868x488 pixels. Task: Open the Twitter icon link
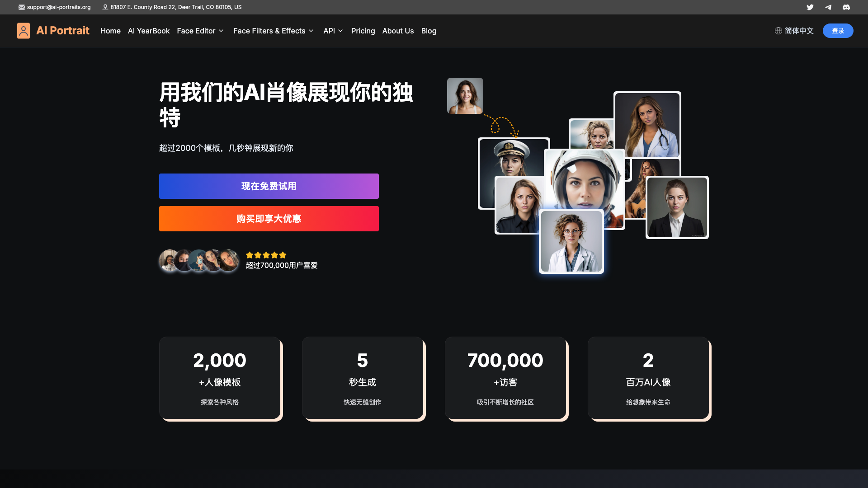click(x=810, y=7)
